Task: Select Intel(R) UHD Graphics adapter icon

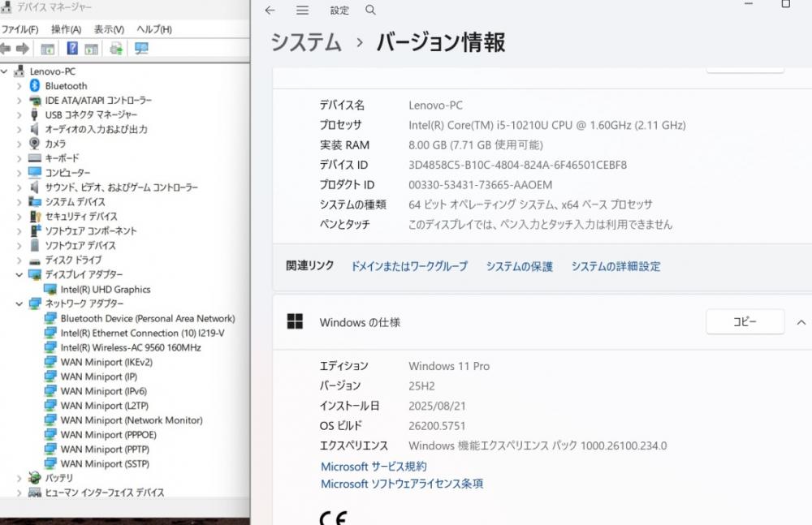Action: pos(50,290)
